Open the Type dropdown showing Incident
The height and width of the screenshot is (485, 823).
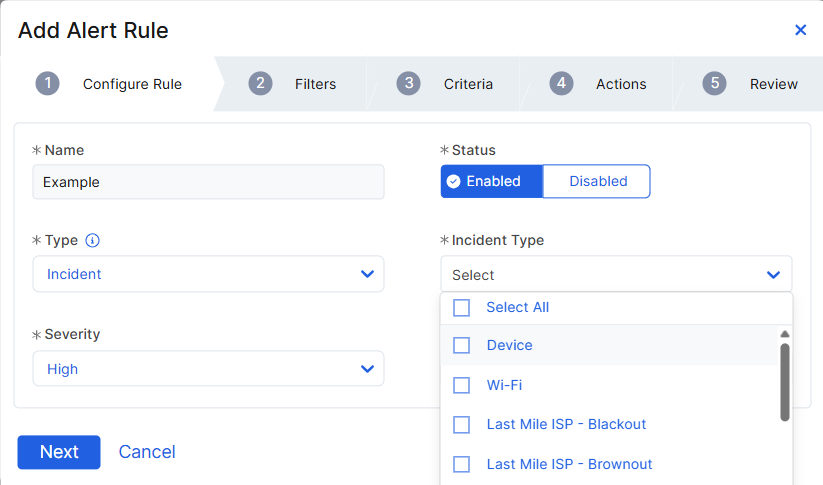click(x=208, y=274)
